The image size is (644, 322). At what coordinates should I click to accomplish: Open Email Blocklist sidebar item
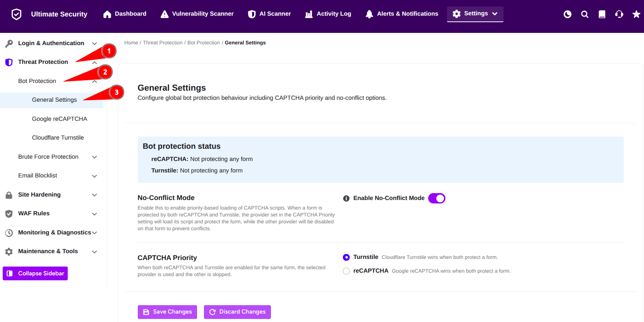[x=37, y=176]
